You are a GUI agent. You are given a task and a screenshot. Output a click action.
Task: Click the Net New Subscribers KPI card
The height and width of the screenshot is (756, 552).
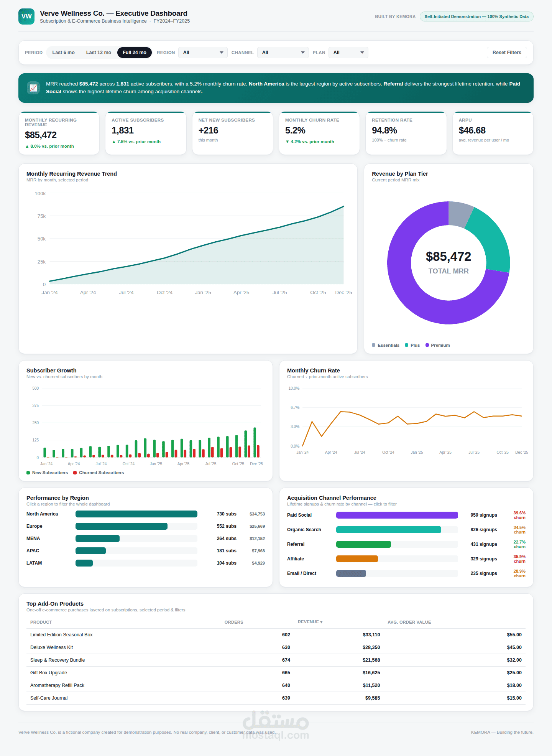pyautogui.click(x=233, y=133)
